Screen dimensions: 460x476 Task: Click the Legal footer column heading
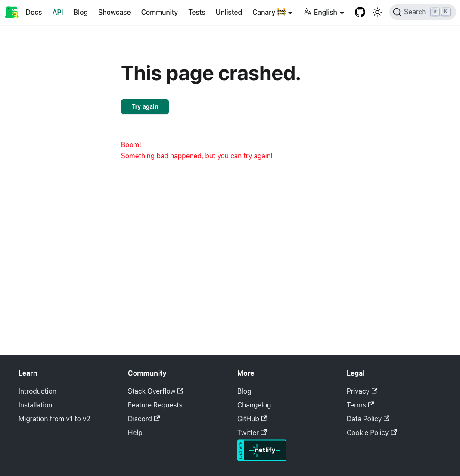tap(355, 373)
